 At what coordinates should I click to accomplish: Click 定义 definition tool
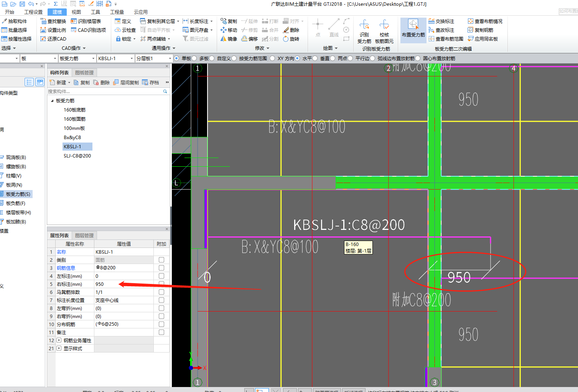(x=123, y=21)
